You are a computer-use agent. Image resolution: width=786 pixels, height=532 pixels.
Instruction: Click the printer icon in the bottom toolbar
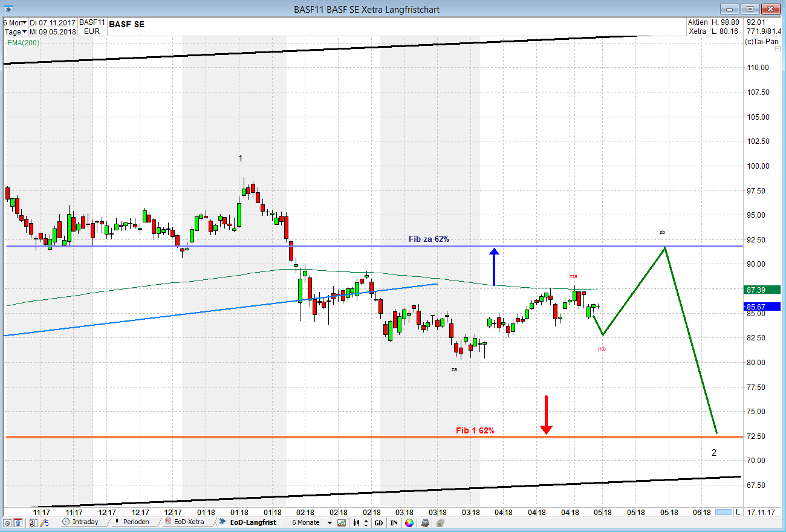coord(426,522)
